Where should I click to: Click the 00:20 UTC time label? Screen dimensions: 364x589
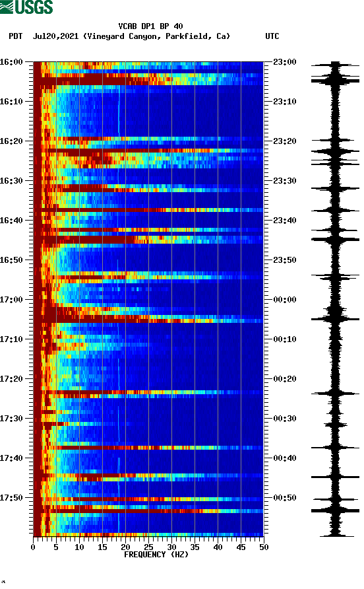tap(285, 379)
